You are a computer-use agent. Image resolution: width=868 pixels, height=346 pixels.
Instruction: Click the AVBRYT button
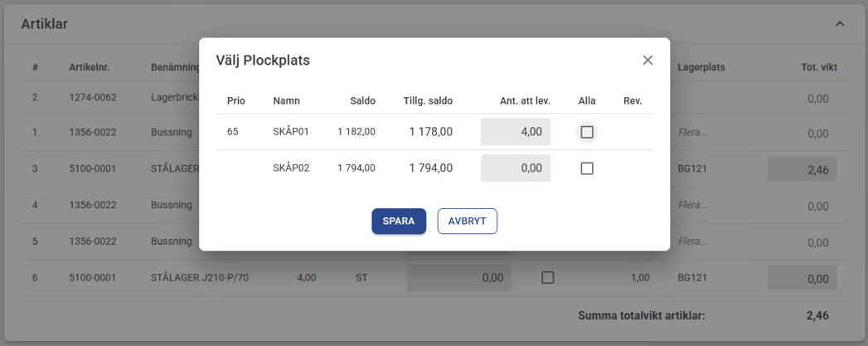(468, 222)
